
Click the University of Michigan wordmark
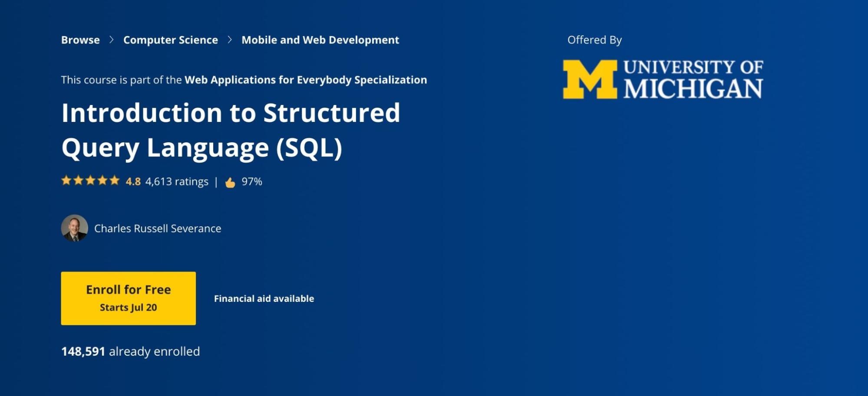coord(693,79)
